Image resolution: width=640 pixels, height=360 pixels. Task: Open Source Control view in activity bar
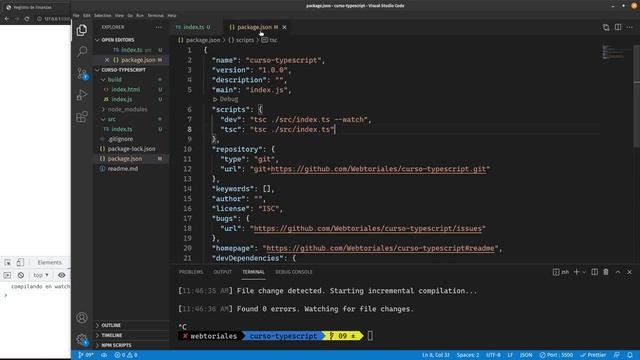[82, 73]
